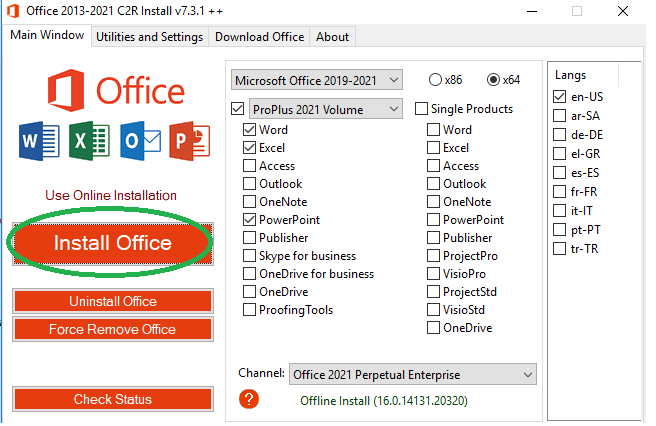Open the Microsoft Office 2019-2021 version dropdown
This screenshot has width=656, height=426.
pos(317,80)
